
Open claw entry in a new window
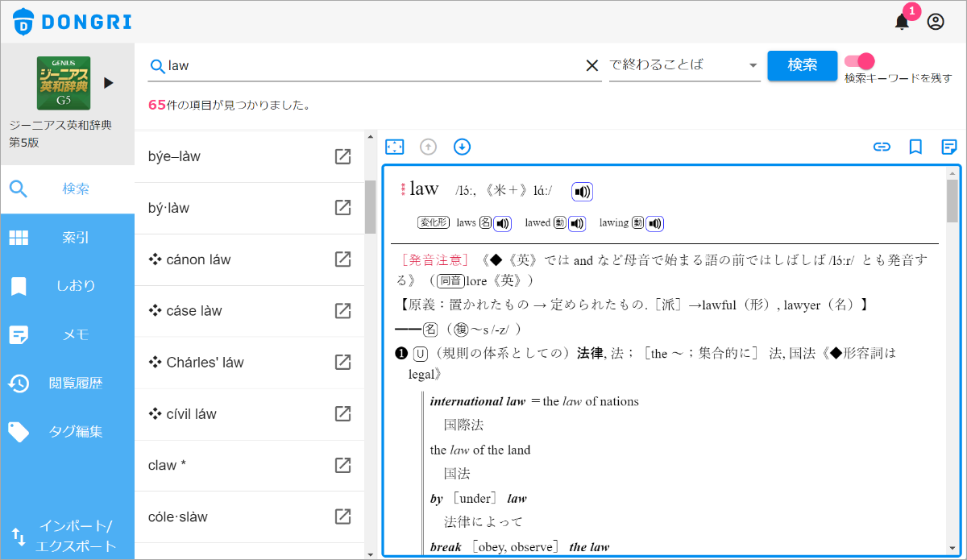coord(342,465)
